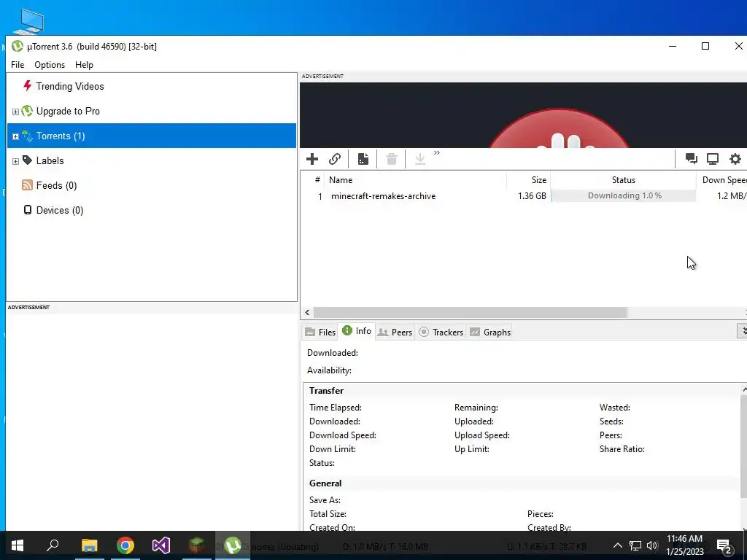Show hidden system tray icons
The height and width of the screenshot is (560, 747).
pyautogui.click(x=617, y=545)
